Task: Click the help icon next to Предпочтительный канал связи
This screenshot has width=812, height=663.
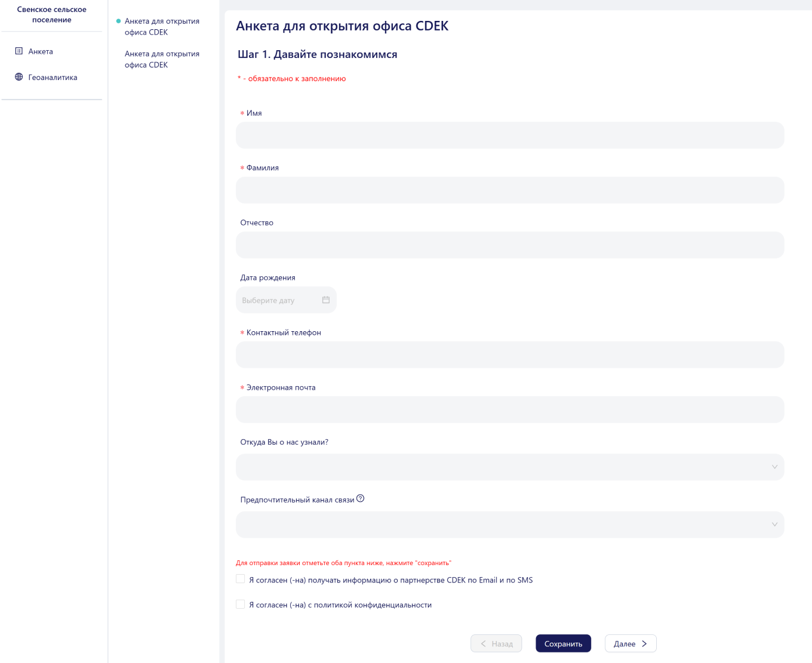Action: [x=361, y=498]
